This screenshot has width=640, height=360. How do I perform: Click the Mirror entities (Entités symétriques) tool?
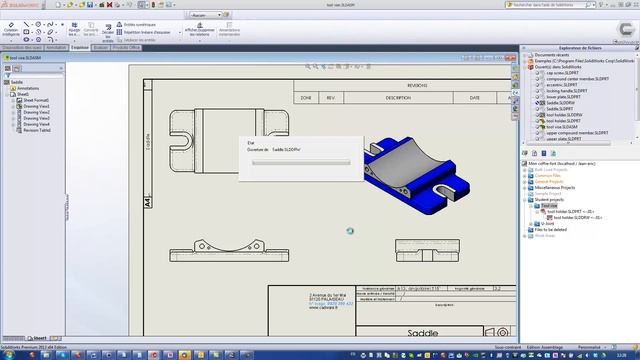coord(137,24)
